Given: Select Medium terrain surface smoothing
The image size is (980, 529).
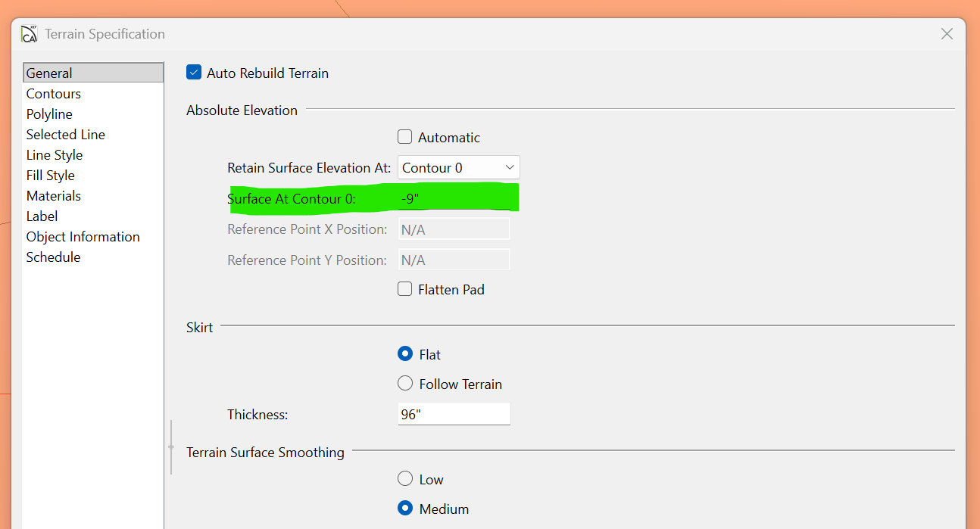Looking at the screenshot, I should pyautogui.click(x=405, y=509).
